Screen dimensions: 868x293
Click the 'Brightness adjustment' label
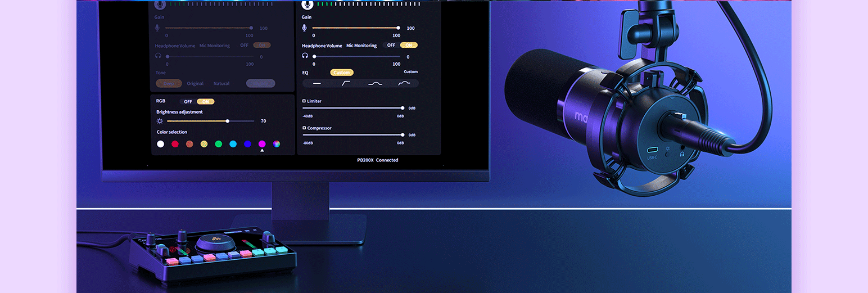point(179,112)
